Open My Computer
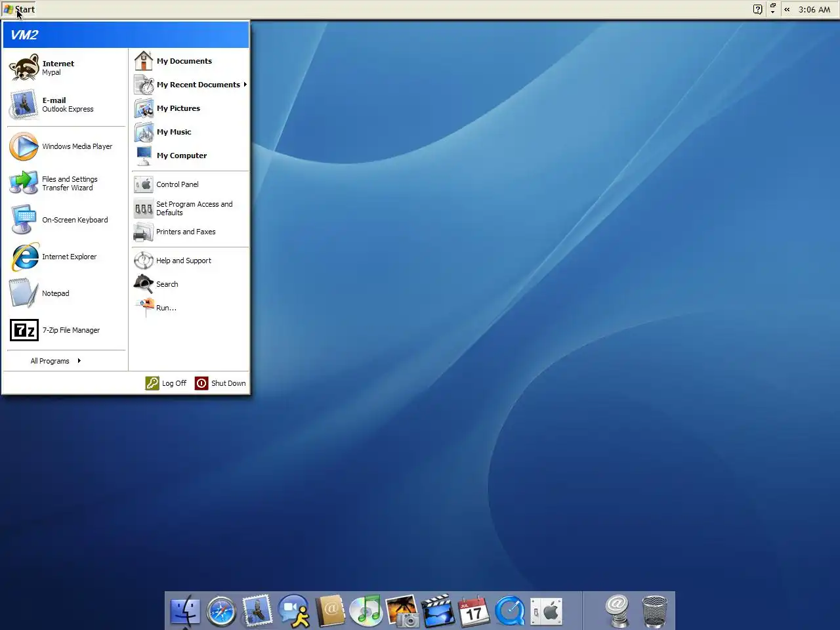Viewport: 840px width, 630px height. (x=190, y=156)
